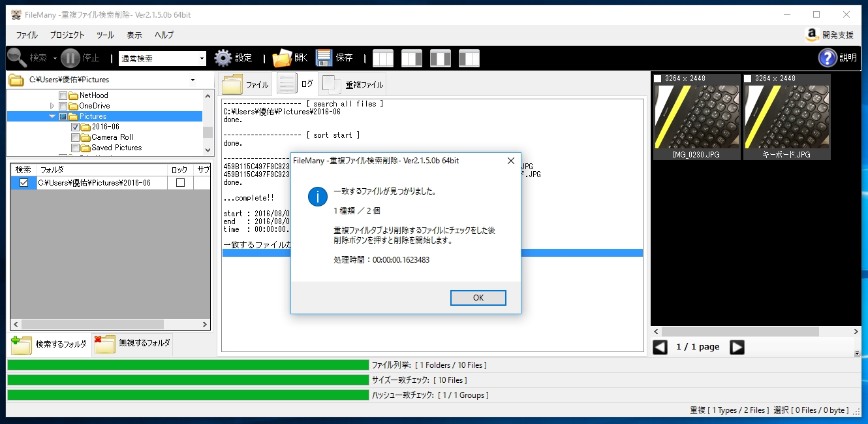Open the プロジェクト menu

[67, 35]
